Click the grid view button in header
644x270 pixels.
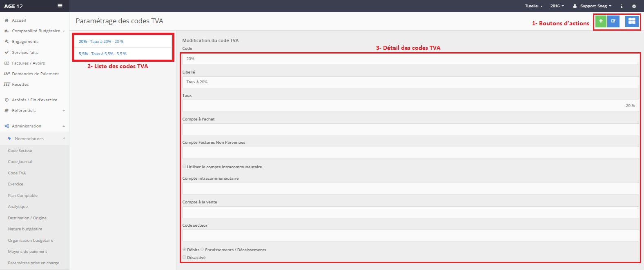[632, 21]
